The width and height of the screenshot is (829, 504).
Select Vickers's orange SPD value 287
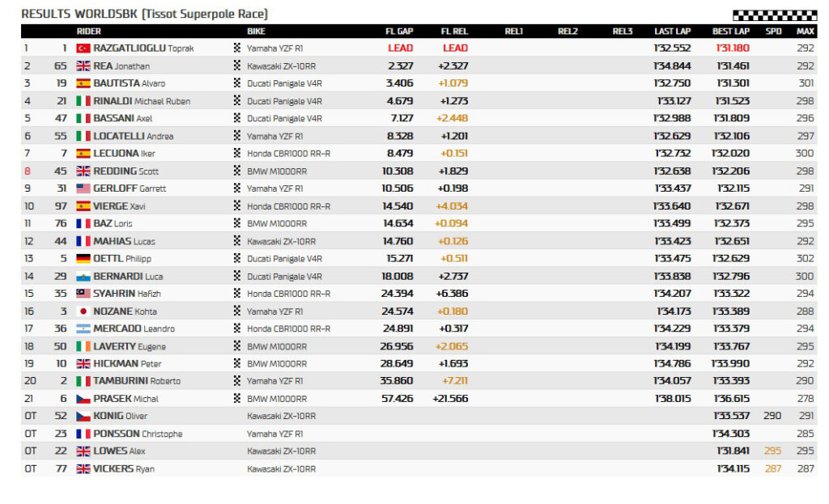(773, 468)
